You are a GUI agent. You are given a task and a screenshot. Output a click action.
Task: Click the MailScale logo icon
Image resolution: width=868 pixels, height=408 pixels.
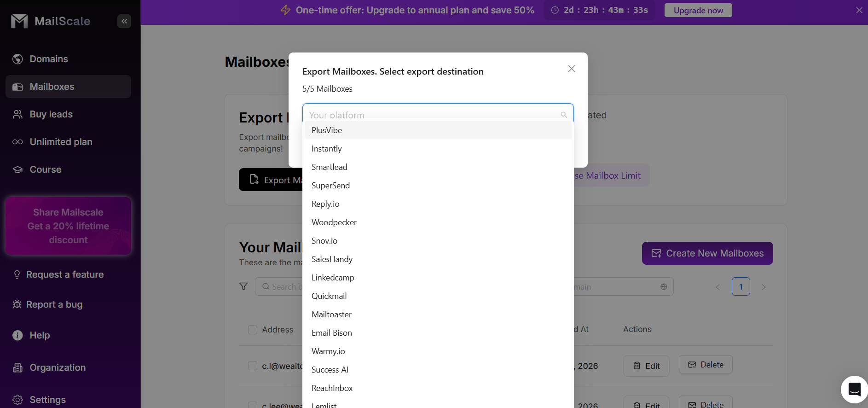(x=19, y=21)
